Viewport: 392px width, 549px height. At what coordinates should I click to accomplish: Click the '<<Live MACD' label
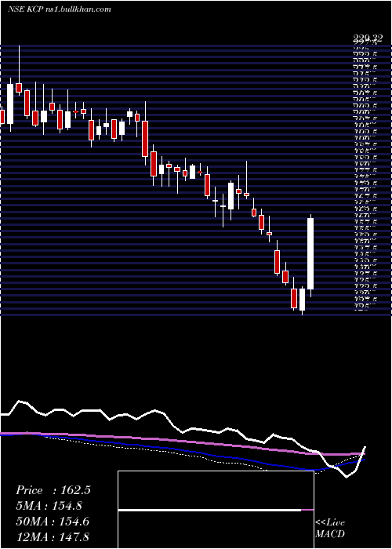click(x=330, y=529)
